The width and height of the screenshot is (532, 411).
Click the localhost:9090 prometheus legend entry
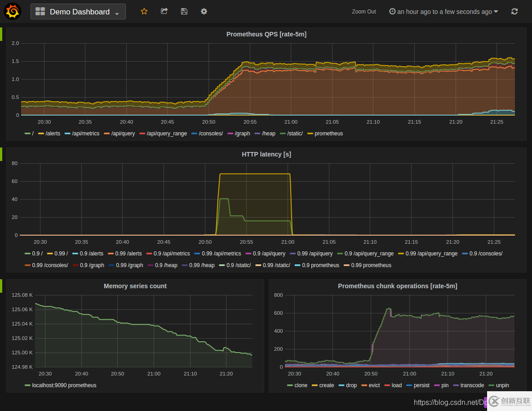tap(64, 385)
